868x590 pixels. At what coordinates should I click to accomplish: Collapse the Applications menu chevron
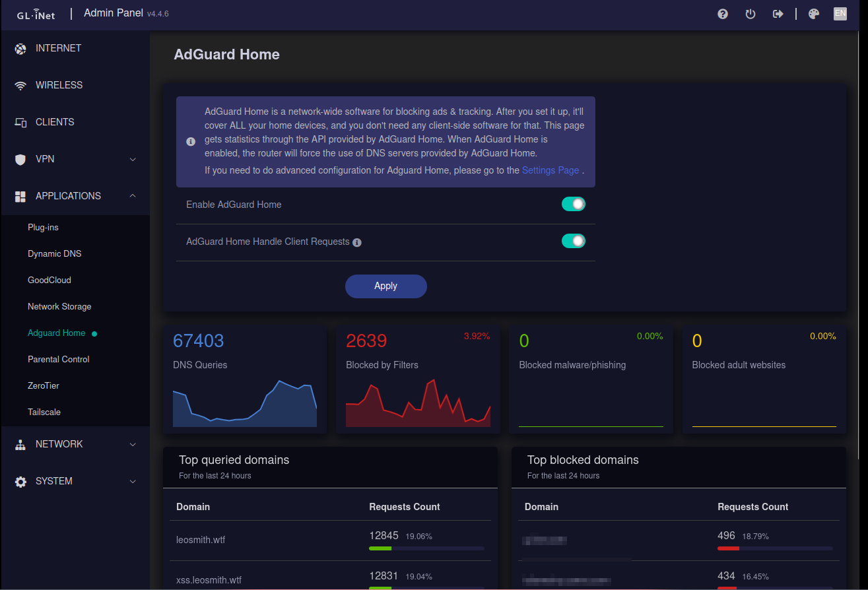pos(133,196)
